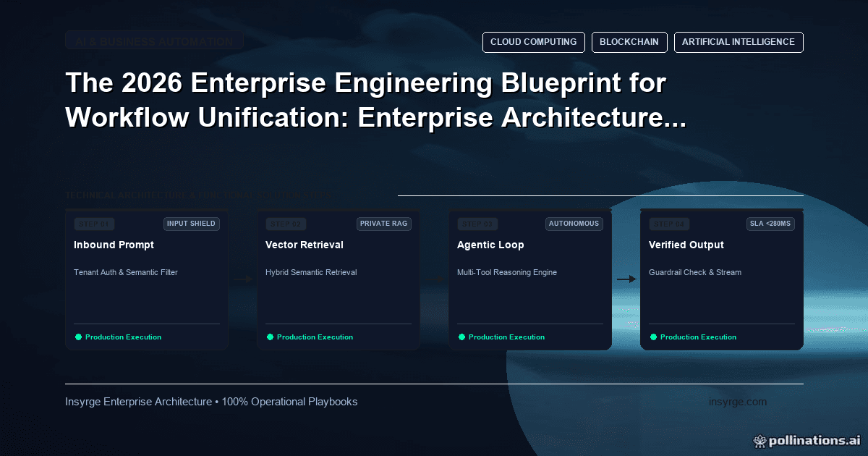The image size is (868, 456).
Task: Click the STEP 02 badge
Action: [x=286, y=224]
